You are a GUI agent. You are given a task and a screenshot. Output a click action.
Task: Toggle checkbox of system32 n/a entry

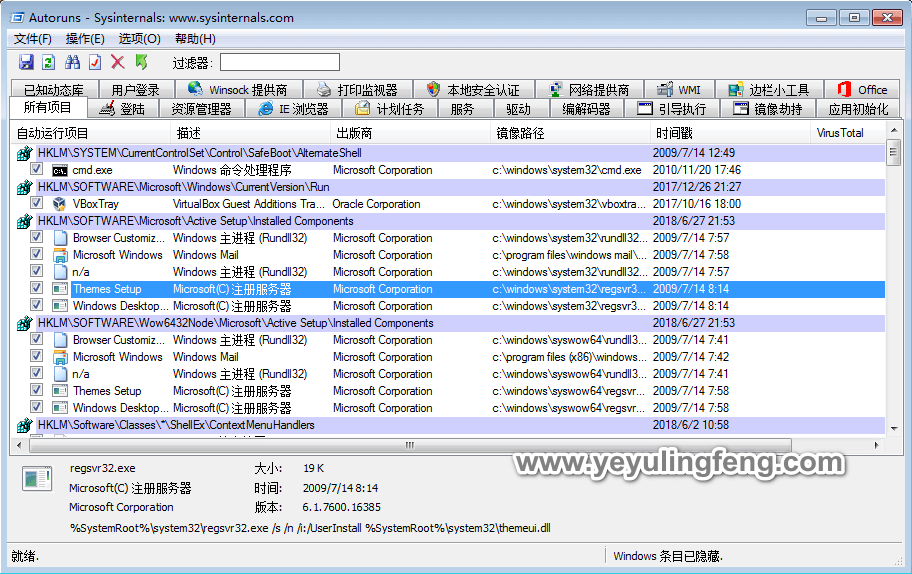coord(36,271)
